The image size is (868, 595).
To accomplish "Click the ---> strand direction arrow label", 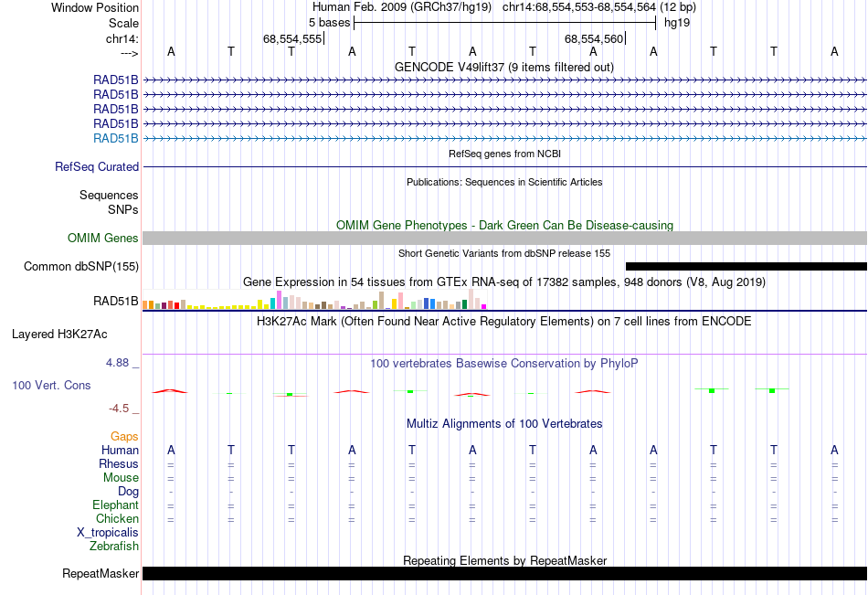I will tap(129, 53).
